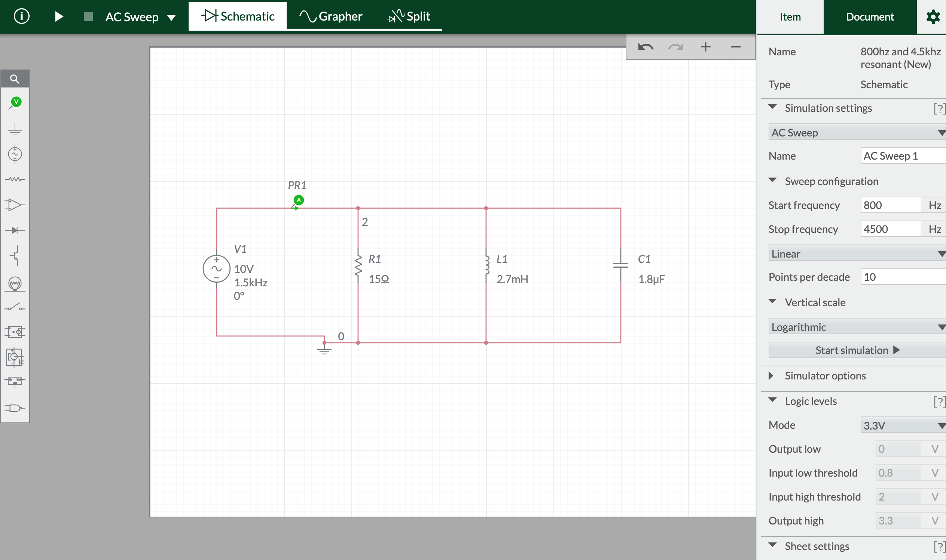Expand the Simulator options section
Viewport: 946px width, 560px height.
click(x=771, y=375)
